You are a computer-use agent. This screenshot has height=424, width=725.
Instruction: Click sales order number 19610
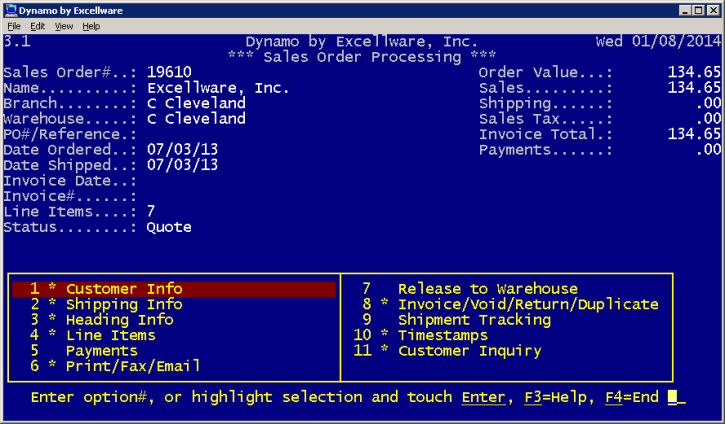click(169, 72)
